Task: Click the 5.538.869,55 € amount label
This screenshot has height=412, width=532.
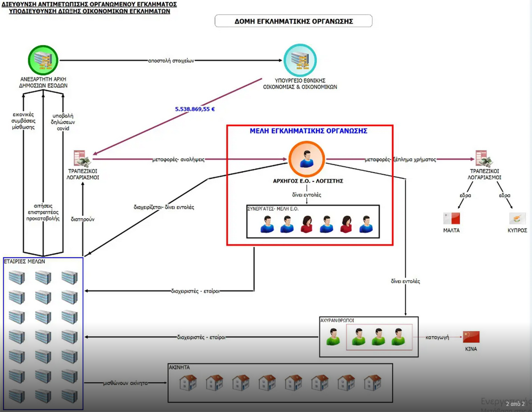Action: 195,109
